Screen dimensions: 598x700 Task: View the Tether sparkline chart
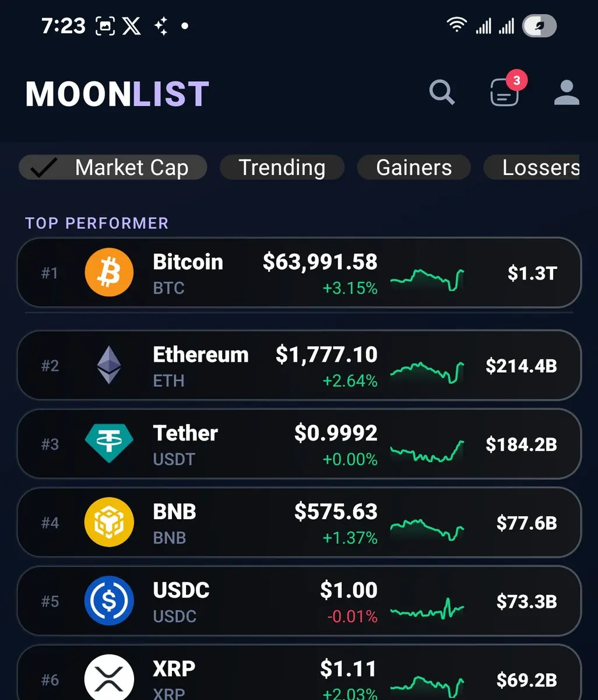[x=427, y=451]
